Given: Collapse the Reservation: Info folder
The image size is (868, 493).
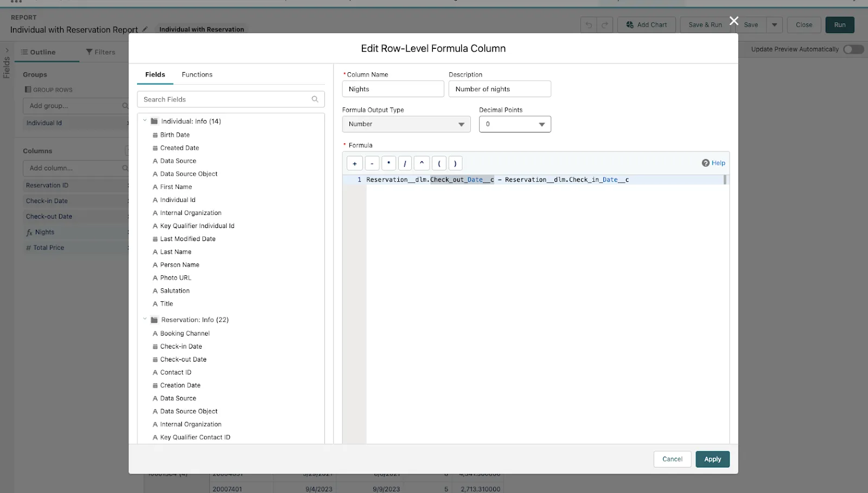Looking at the screenshot, I should click(145, 320).
